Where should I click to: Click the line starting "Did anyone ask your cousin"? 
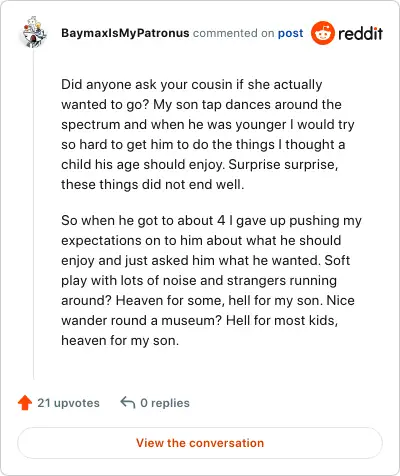[192, 85]
